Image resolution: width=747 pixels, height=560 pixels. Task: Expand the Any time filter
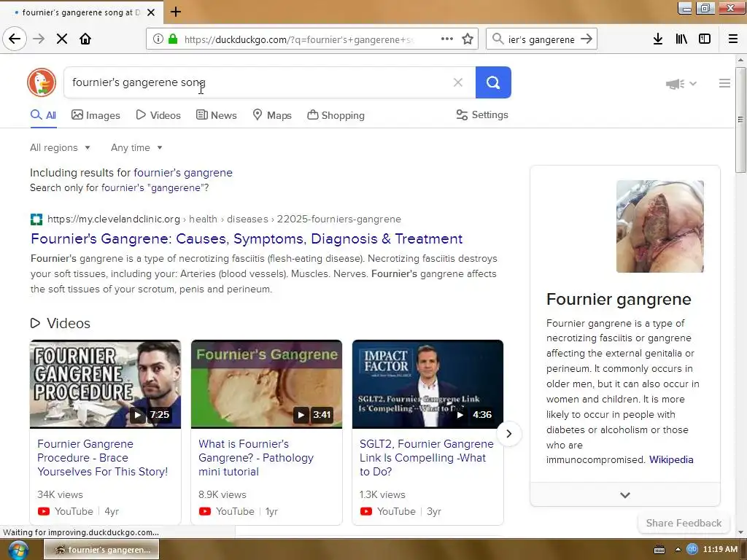(x=136, y=147)
